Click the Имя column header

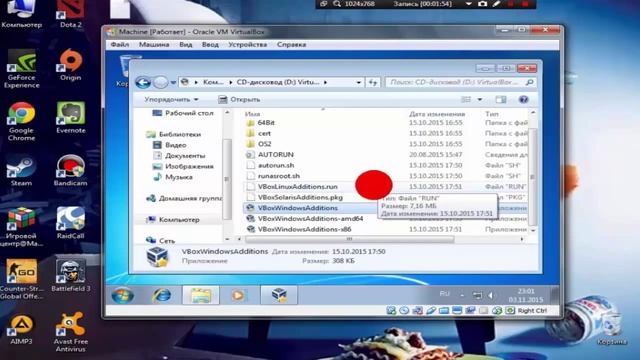pyautogui.click(x=252, y=114)
